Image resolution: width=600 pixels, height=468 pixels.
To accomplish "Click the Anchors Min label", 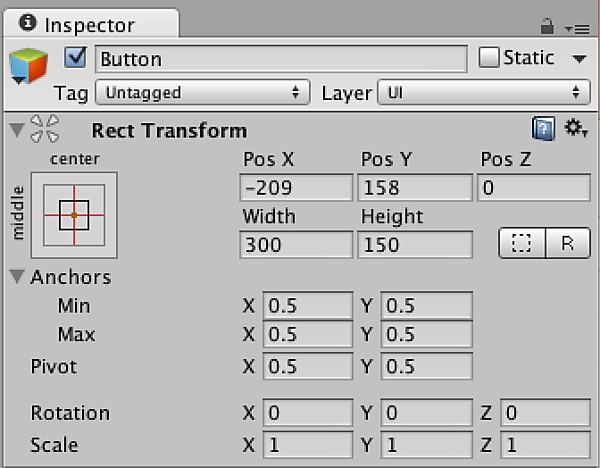I will (x=74, y=306).
